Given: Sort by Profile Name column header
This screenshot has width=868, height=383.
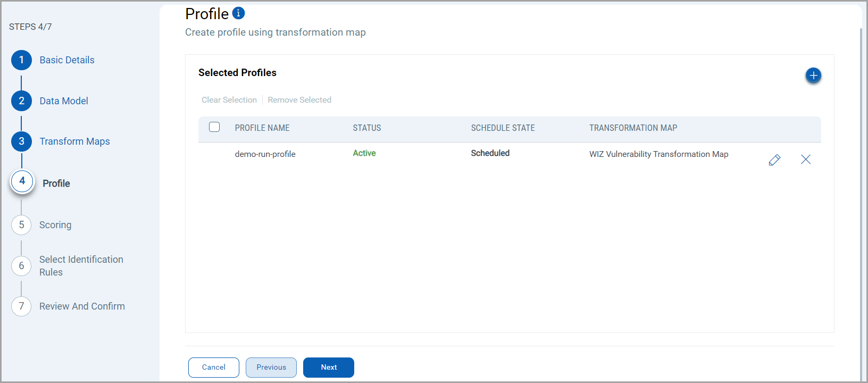Looking at the screenshot, I should tap(262, 128).
